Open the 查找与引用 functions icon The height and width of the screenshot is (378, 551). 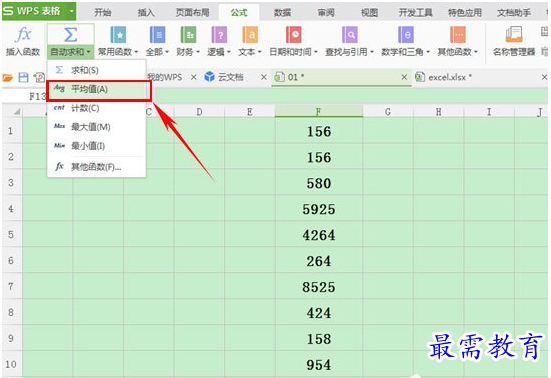click(349, 35)
